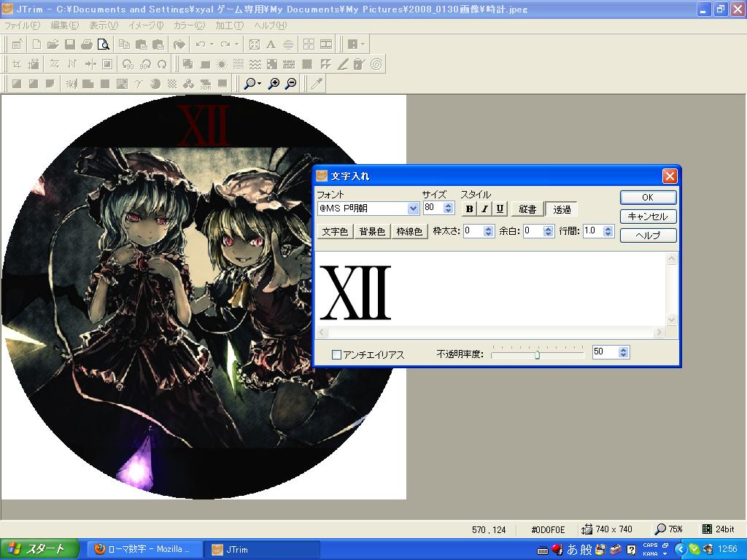The width and height of the screenshot is (747, 560).
Task: Click the rotate 90 degrees right icon
Action: 145,64
